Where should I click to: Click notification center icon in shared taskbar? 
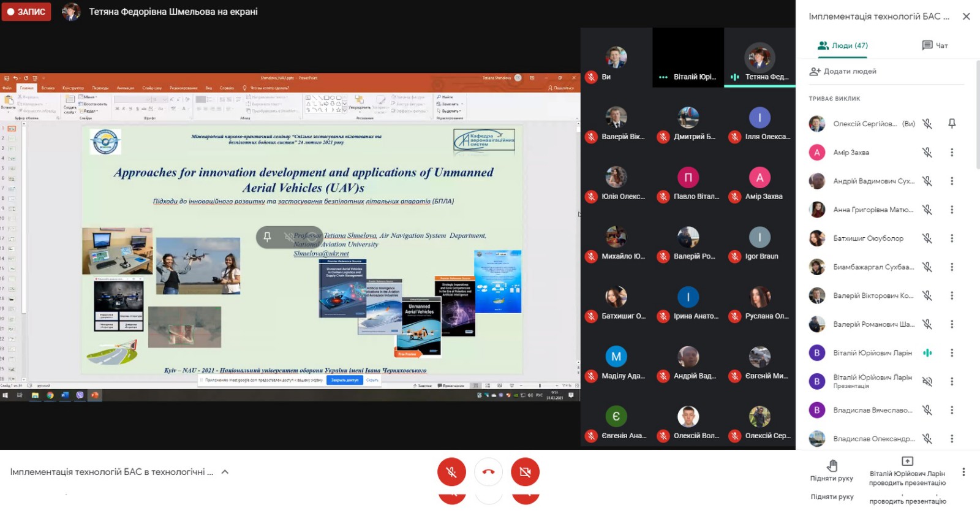(x=571, y=395)
